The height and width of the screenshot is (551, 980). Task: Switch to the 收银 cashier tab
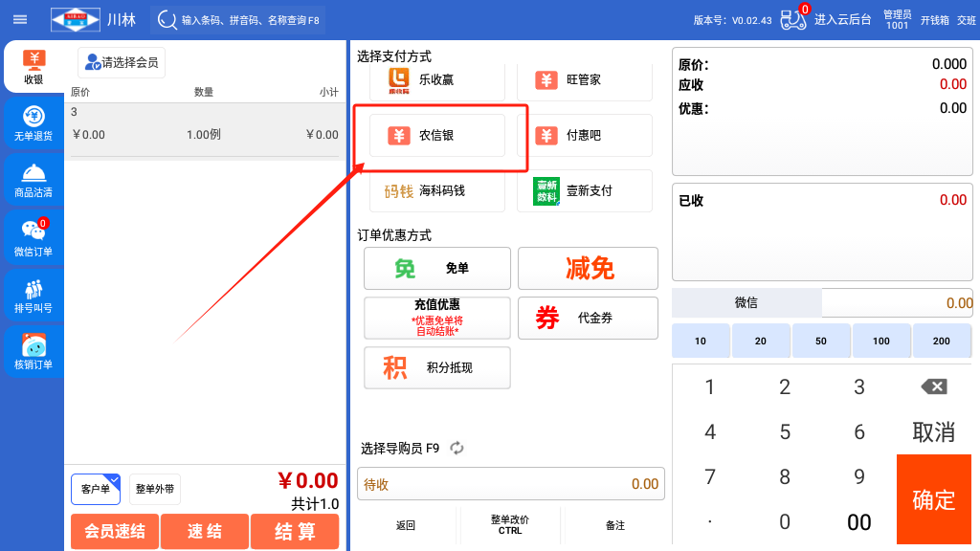click(33, 67)
